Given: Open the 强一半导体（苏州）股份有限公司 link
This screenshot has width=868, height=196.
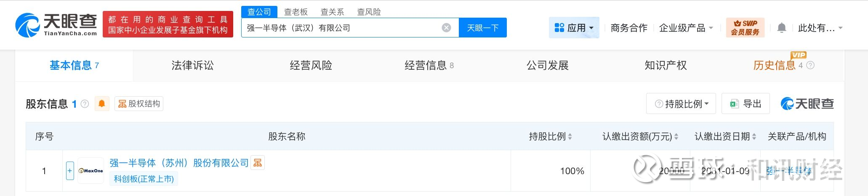Looking at the screenshot, I should pos(179,163).
